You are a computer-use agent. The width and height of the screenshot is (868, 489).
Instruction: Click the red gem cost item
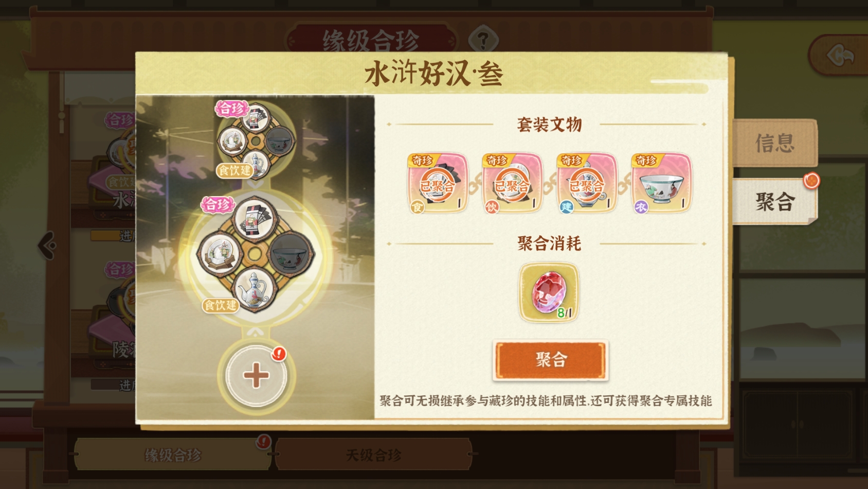549,292
